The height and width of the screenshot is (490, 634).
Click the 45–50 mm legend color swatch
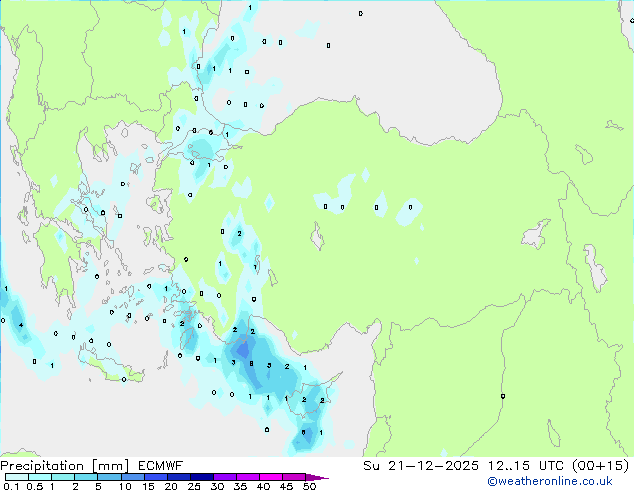click(x=294, y=477)
